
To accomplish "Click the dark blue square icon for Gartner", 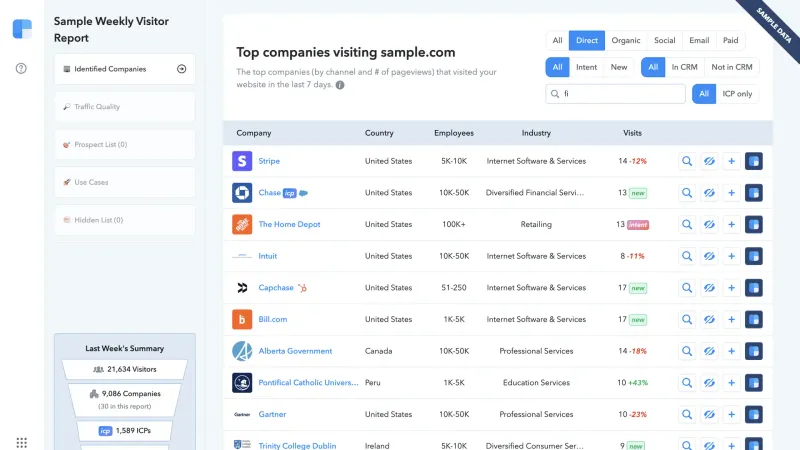I will (x=754, y=414).
